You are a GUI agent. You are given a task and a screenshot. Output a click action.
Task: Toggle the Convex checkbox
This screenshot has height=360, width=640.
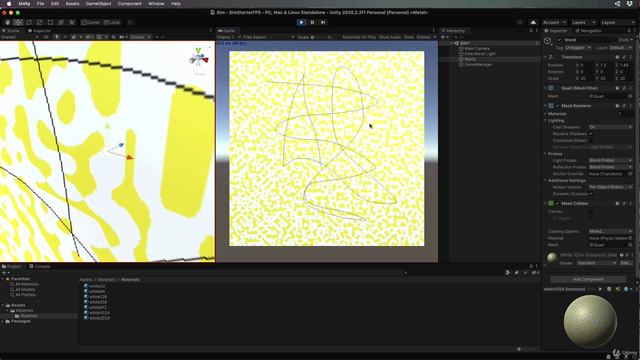click(591, 212)
